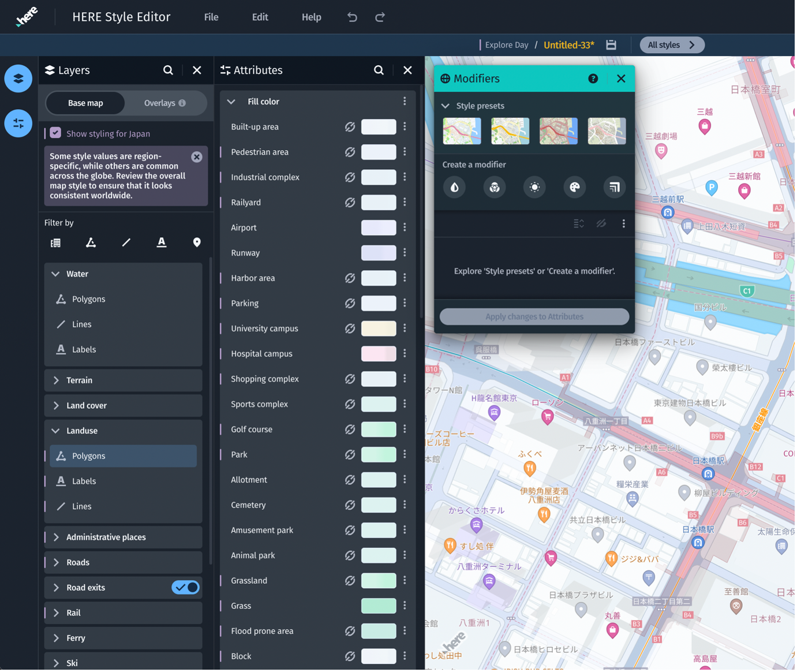Viewport: 797px width, 672px height.
Task: Toggle the Road exits switch off
Action: click(x=185, y=587)
